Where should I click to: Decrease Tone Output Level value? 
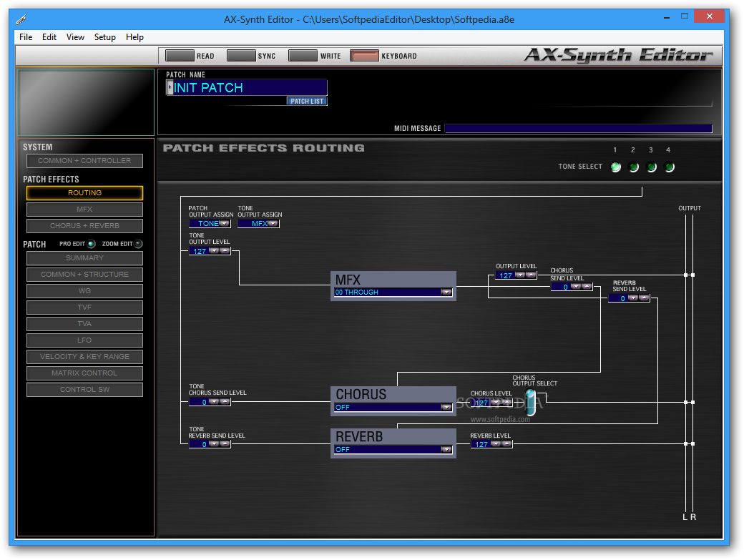214,251
